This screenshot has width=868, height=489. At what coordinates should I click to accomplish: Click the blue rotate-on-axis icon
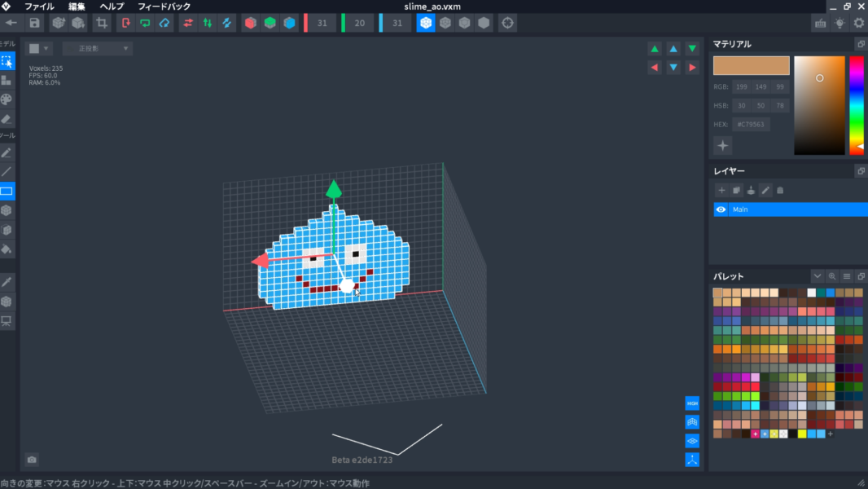pyautogui.click(x=164, y=24)
